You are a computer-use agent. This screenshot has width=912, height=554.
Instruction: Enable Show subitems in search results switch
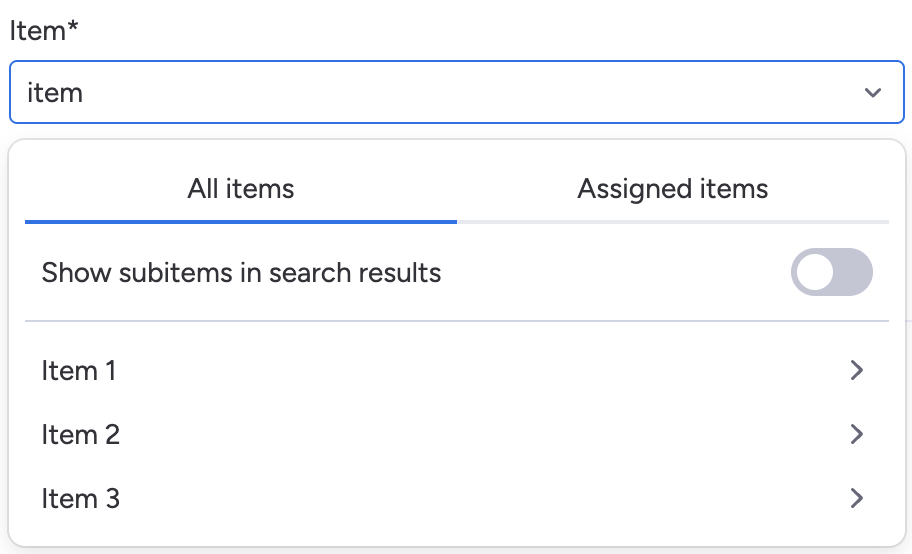click(831, 273)
